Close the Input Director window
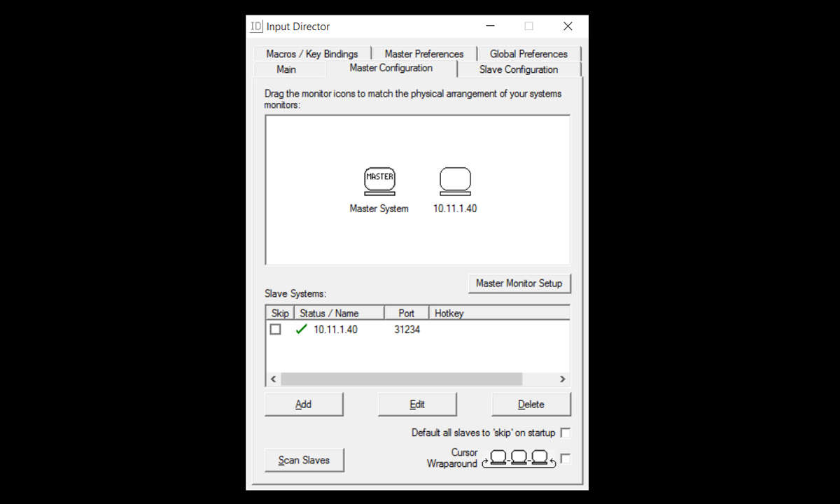 tap(568, 27)
